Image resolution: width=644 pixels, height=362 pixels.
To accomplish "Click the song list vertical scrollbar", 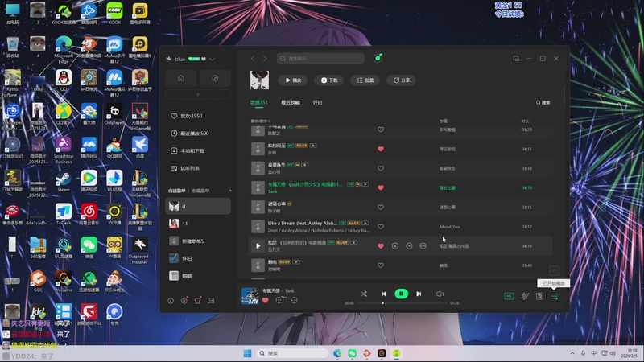I will tap(564, 97).
